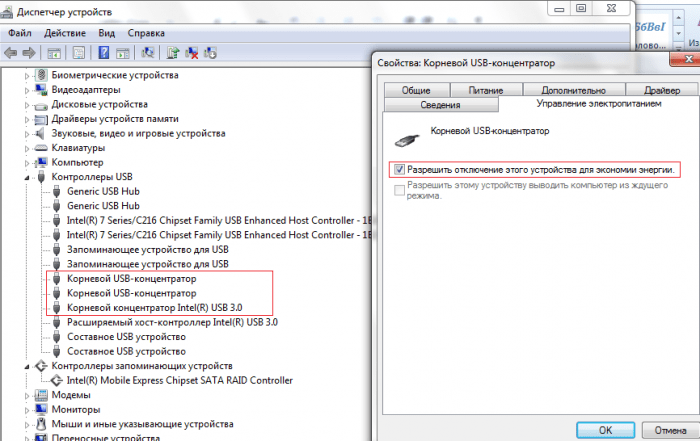Click the Биометрические устройства fingerprint icon
Viewport: 700px width, 441px height.
tap(42, 75)
